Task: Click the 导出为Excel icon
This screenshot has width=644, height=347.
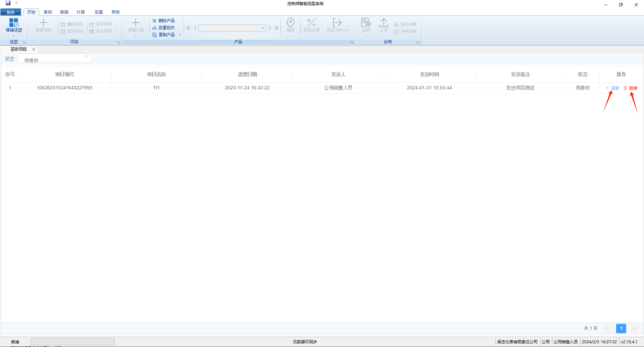Action: coord(337,23)
